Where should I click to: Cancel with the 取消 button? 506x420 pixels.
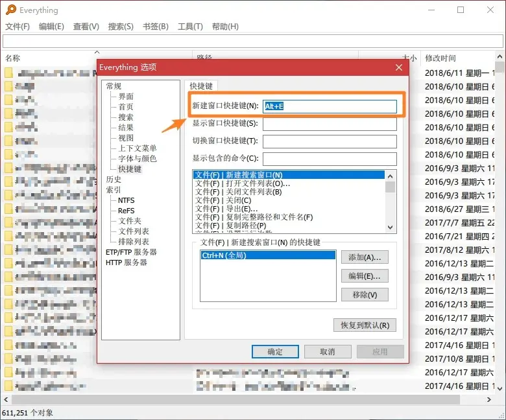(328, 352)
